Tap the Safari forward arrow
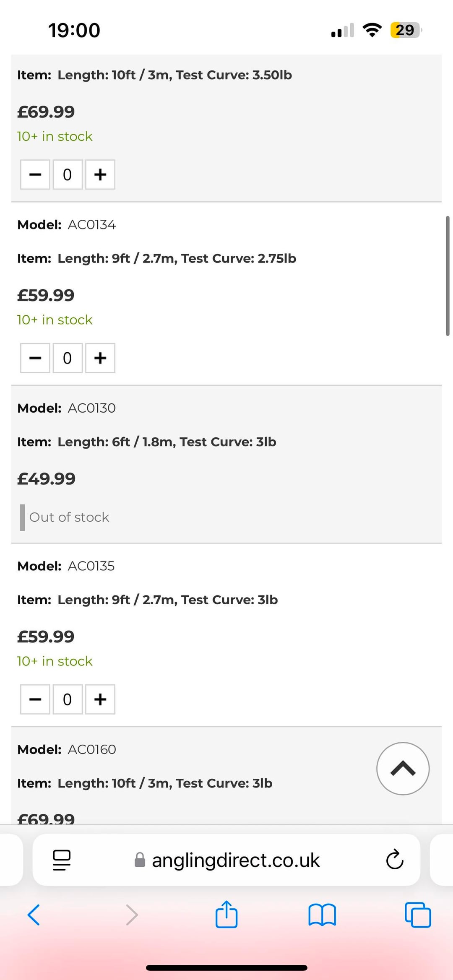The width and height of the screenshot is (453, 980). pyautogui.click(x=132, y=915)
